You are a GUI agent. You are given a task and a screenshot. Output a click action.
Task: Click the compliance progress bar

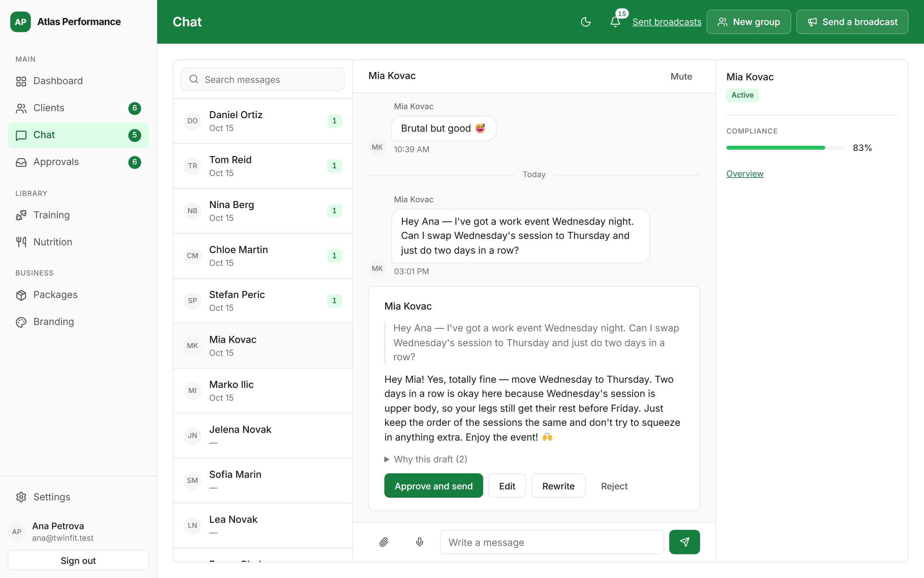point(785,148)
